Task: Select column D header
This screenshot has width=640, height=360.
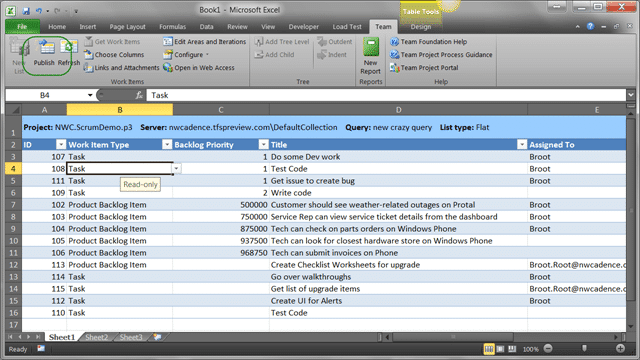Action: click(x=398, y=109)
